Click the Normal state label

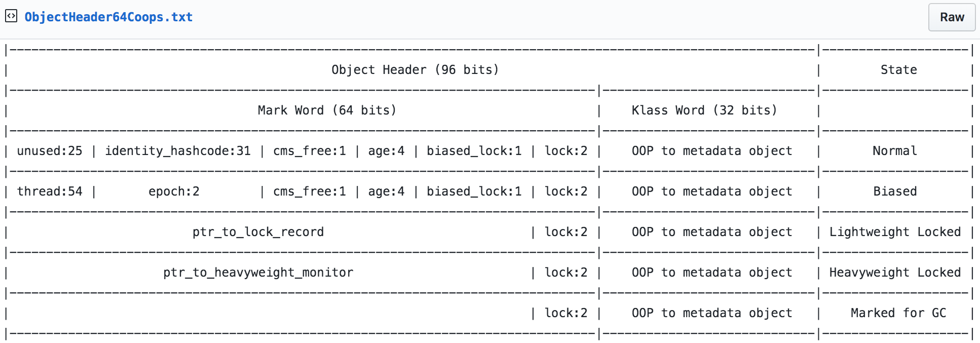tap(895, 151)
